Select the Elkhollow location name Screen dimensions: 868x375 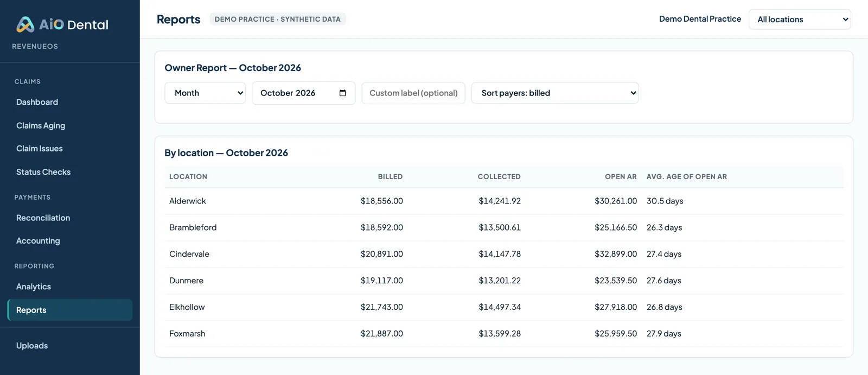tap(187, 307)
